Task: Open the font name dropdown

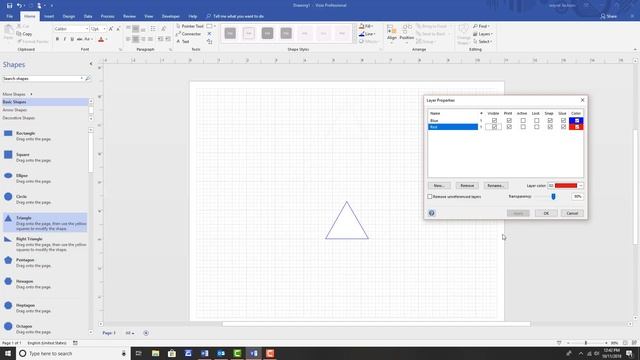Action: [x=87, y=29]
